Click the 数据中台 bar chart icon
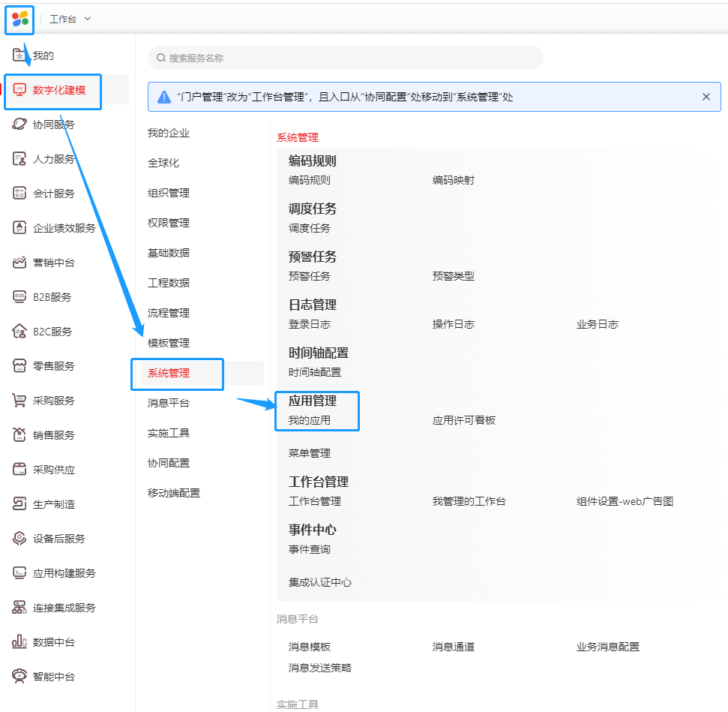Viewport: 728px width, 712px height. [x=20, y=642]
